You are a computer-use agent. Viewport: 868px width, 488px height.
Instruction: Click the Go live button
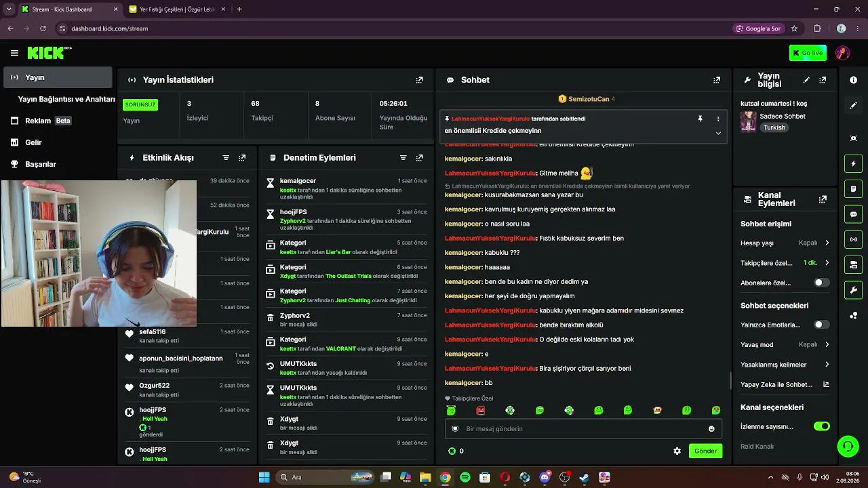[808, 53]
